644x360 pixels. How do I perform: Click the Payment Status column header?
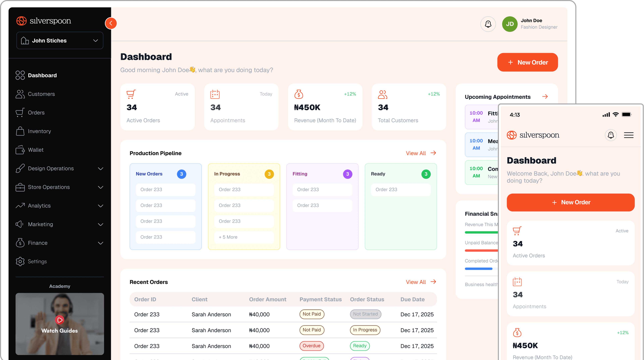pos(320,299)
